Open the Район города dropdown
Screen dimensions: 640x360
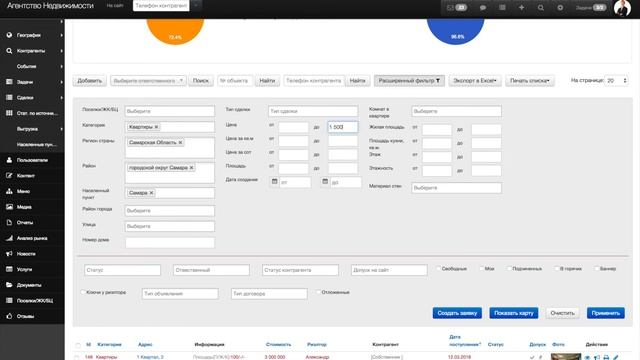point(169,211)
